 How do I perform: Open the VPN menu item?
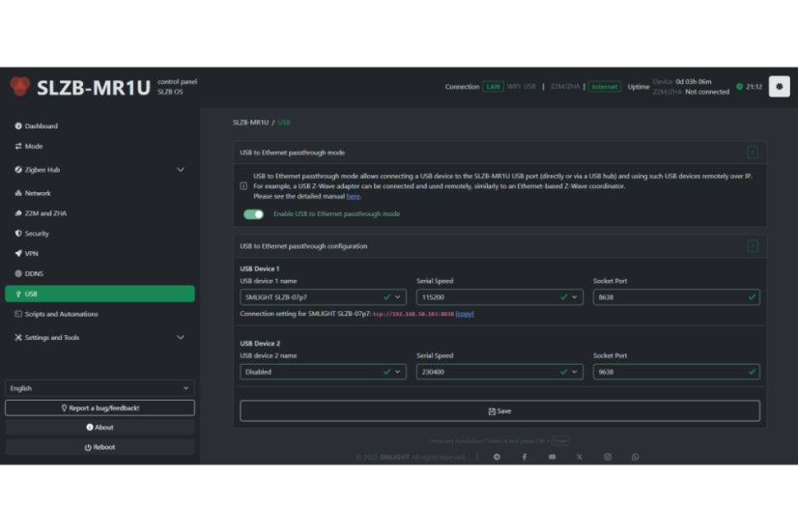(32, 253)
